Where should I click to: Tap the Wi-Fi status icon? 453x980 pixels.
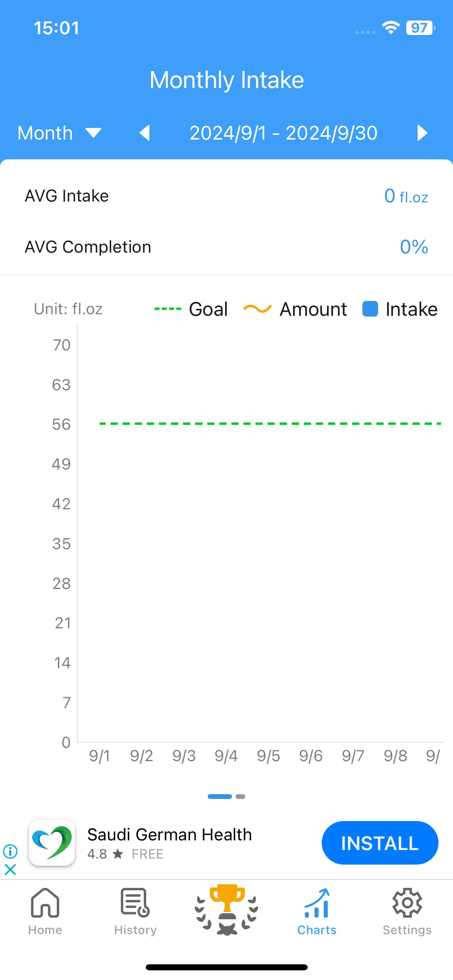[391, 28]
